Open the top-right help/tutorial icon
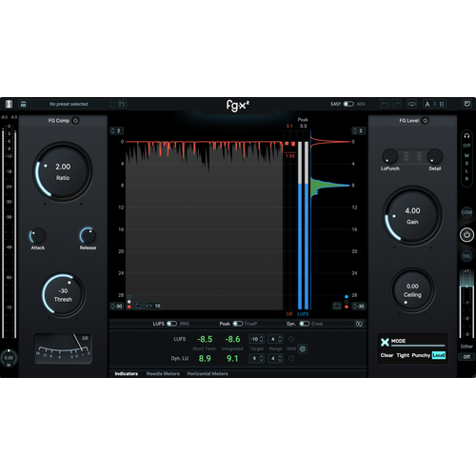This screenshot has width=476, height=476. pyautogui.click(x=467, y=104)
